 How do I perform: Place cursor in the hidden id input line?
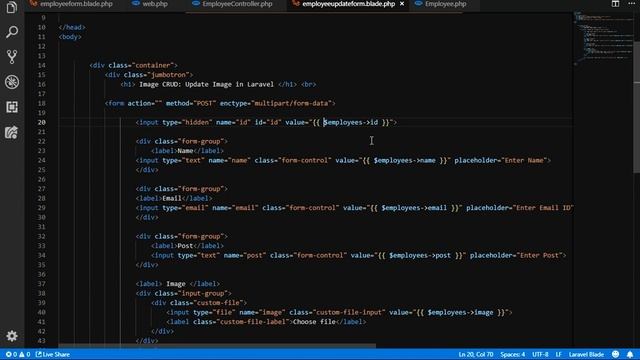(266, 122)
